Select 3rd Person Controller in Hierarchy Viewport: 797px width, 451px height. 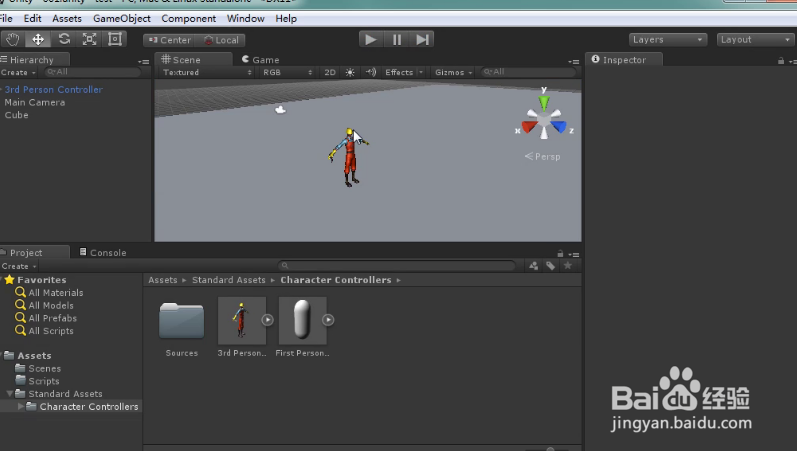click(x=53, y=89)
